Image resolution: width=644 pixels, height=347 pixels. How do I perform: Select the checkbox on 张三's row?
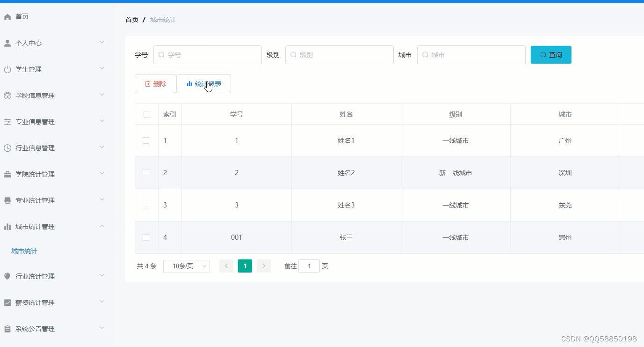pos(146,237)
